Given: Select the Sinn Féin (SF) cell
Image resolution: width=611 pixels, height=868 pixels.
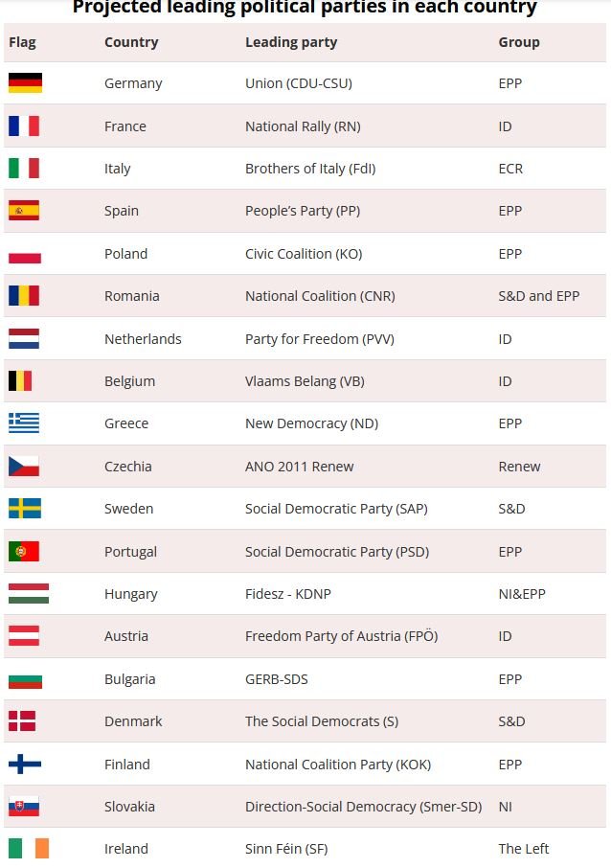Looking at the screenshot, I should click(x=286, y=848).
